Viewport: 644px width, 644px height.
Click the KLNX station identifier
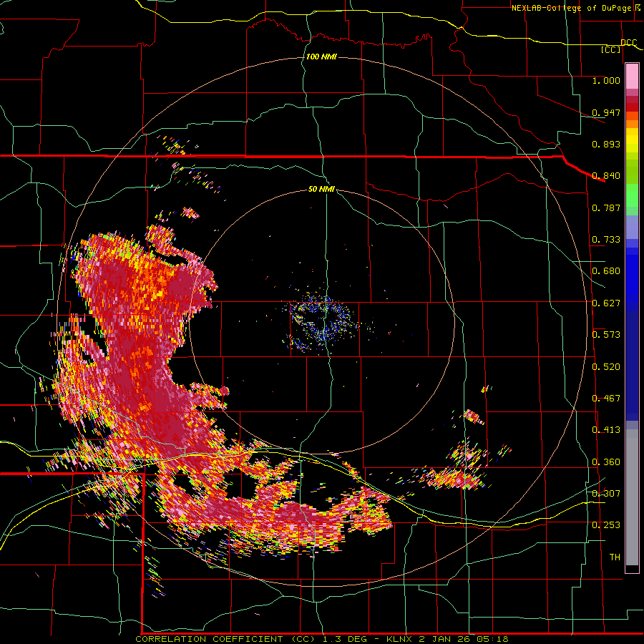[400, 639]
